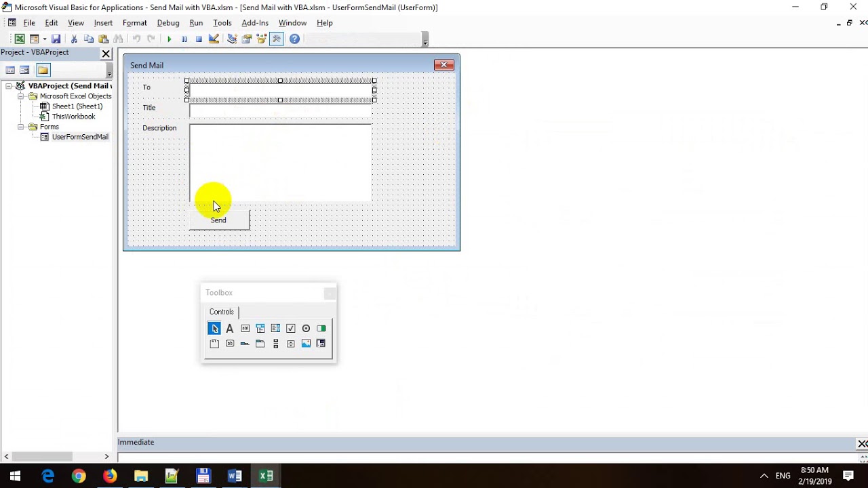Open the Run menu
The height and width of the screenshot is (488, 868).
point(196,23)
